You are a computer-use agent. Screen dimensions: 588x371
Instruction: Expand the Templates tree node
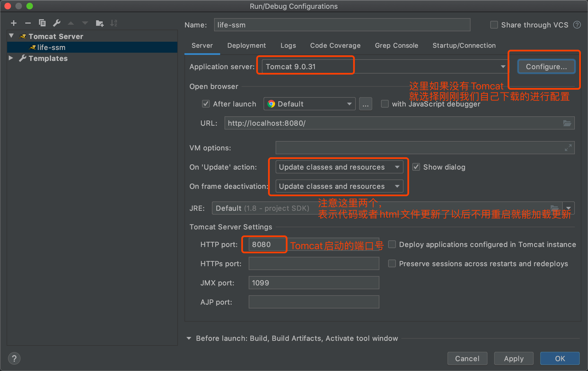(11, 58)
